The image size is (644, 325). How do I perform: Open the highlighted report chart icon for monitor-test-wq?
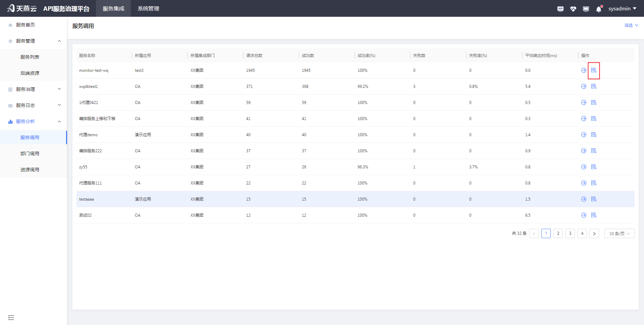point(594,70)
